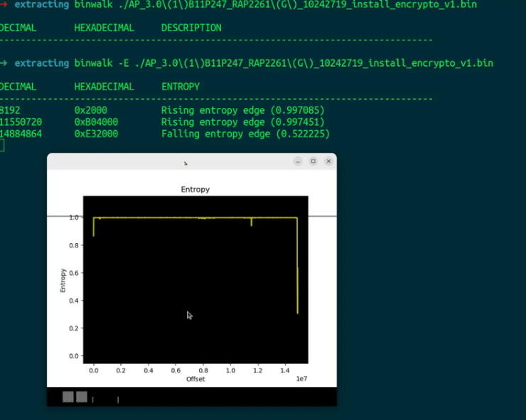Click decimal offset 11550720
The height and width of the screenshot is (420, 526).
coord(21,122)
